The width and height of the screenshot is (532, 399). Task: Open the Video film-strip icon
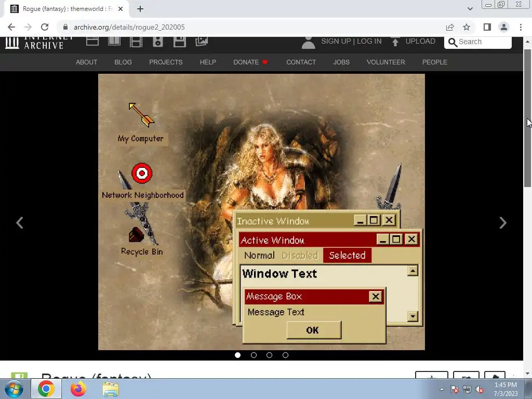click(x=136, y=42)
